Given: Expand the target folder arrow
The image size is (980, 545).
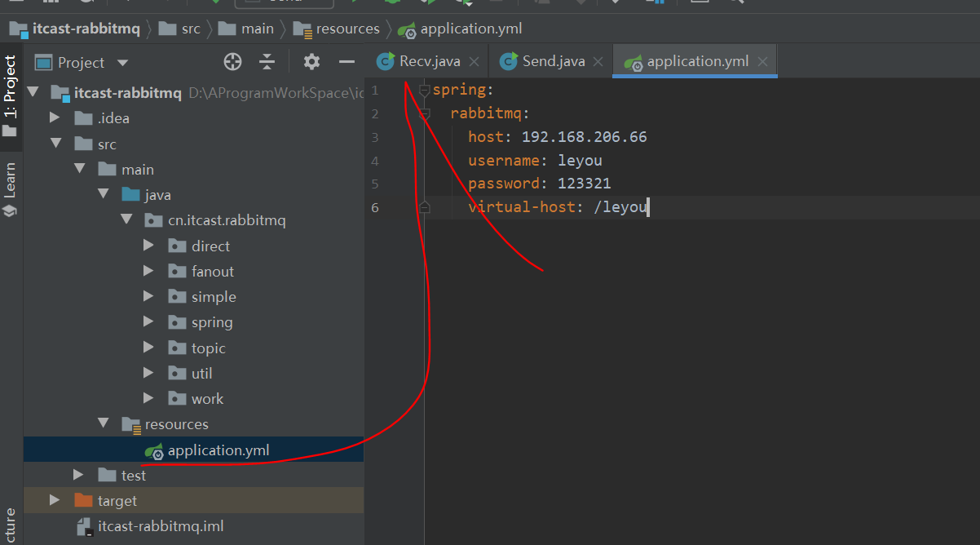Looking at the screenshot, I should 55,500.
